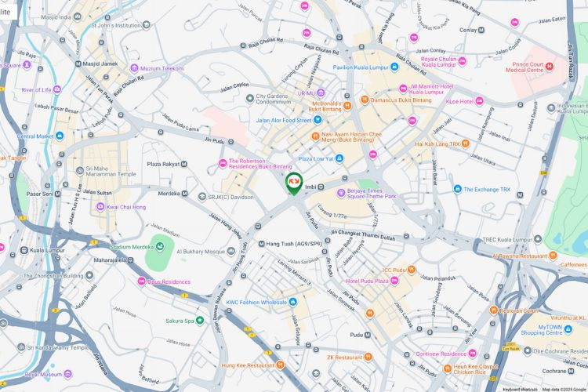Select the Kwai Chai Hong attraction icon
Image resolution: width=588 pixels, height=392 pixels.
(x=100, y=207)
